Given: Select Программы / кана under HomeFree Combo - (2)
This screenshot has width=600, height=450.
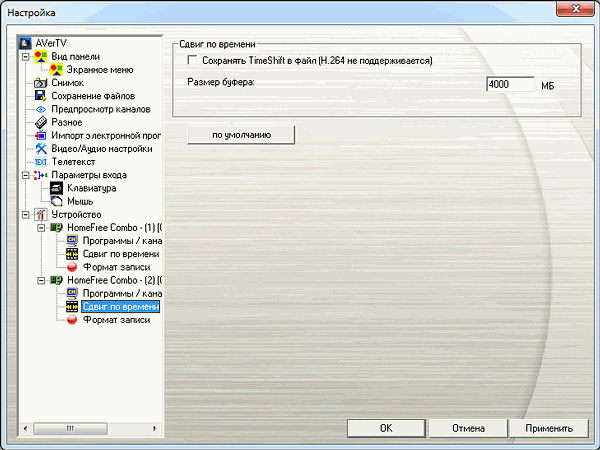Looking at the screenshot, I should pos(122,293).
